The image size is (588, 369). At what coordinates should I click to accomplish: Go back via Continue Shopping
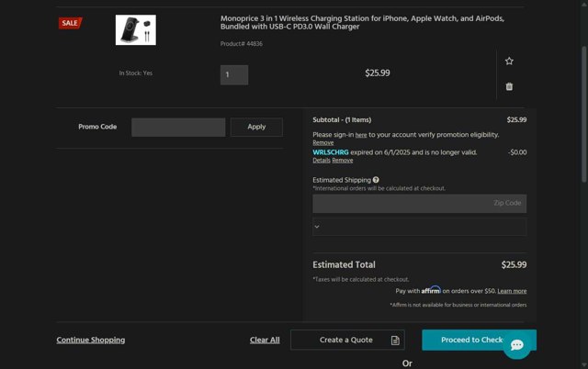pyautogui.click(x=91, y=340)
